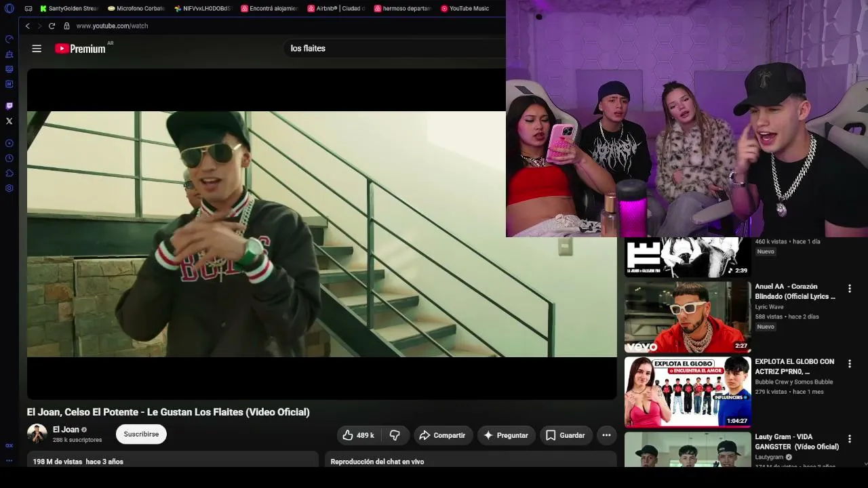
Task: Open the Twitch sidebar panel
Action: [x=9, y=106]
